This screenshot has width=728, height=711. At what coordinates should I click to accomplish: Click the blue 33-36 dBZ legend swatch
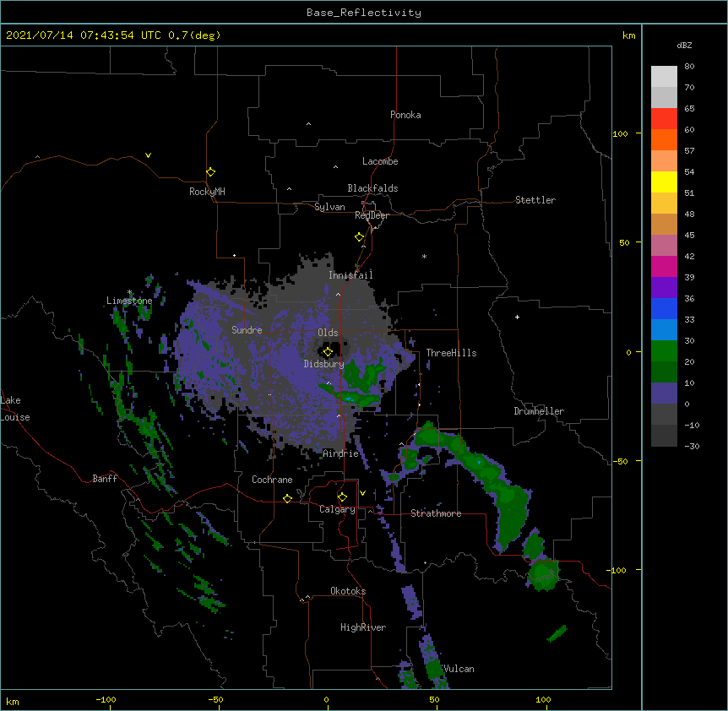click(664, 308)
